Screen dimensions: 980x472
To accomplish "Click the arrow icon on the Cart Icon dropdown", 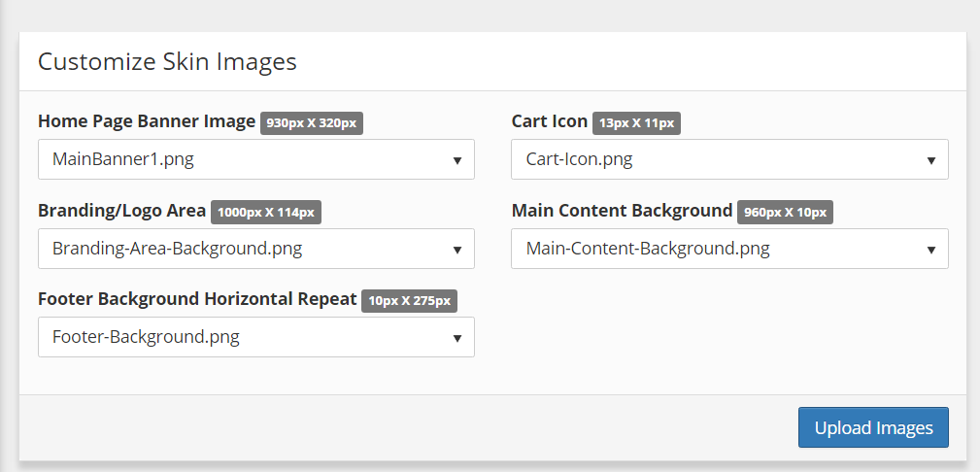I will pyautogui.click(x=930, y=160).
